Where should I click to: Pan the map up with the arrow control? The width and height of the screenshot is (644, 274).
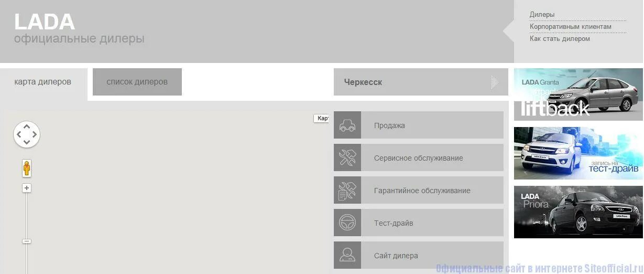pos(27,127)
